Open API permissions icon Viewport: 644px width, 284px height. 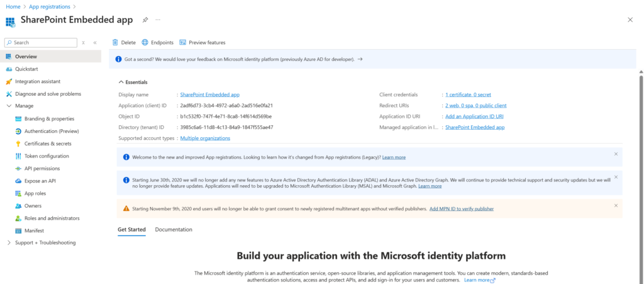[18, 169]
